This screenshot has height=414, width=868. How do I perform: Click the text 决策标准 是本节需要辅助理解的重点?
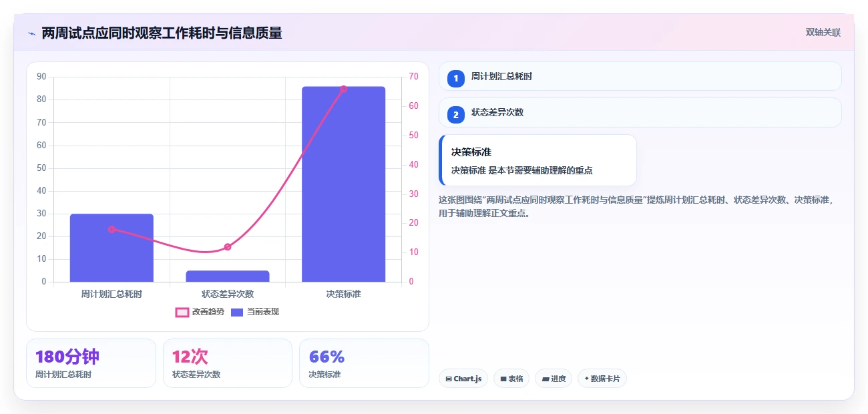[522, 170]
